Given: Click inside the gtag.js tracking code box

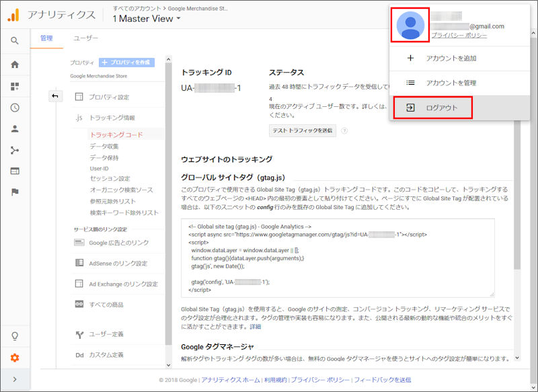Looking at the screenshot, I should (x=338, y=258).
